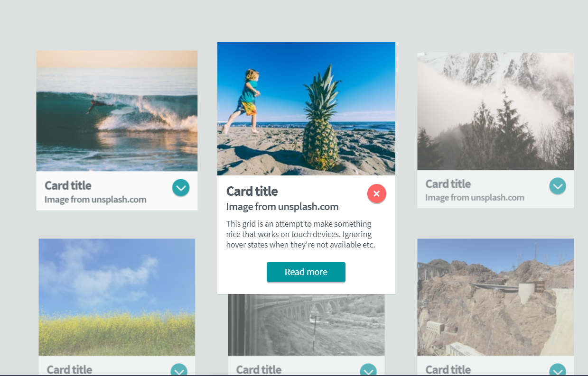Screen dimensions: 588x376
Task: Expand the railway bridge card chevron
Action: tap(368, 370)
